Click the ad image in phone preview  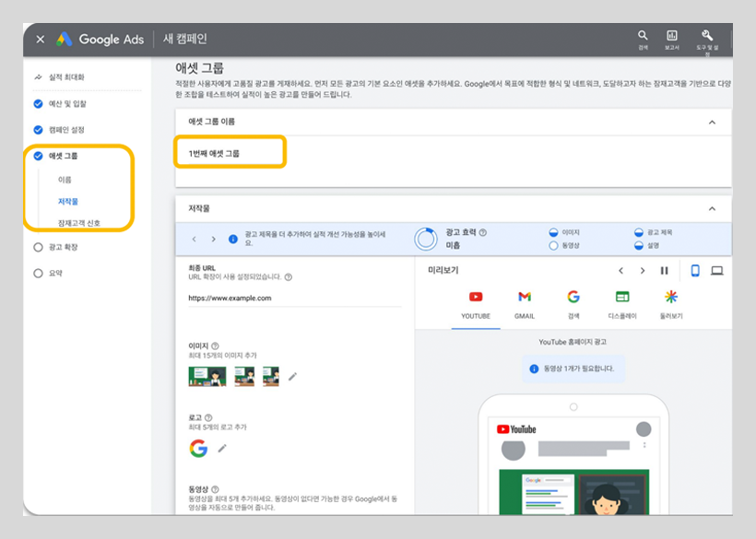[x=573, y=492]
